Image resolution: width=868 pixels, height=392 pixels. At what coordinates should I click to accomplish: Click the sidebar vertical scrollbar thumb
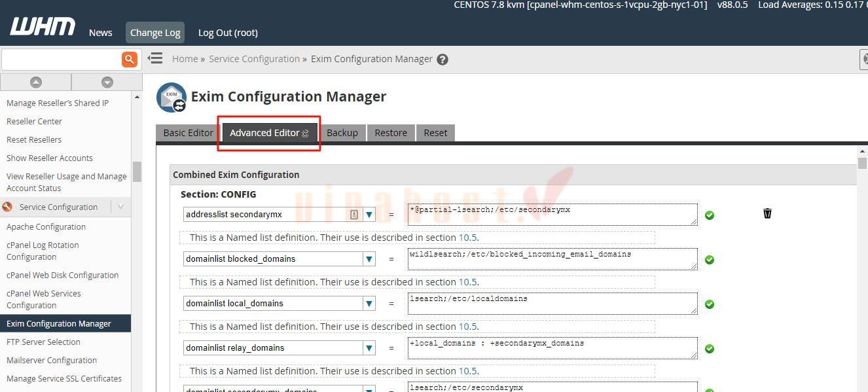[x=137, y=171]
